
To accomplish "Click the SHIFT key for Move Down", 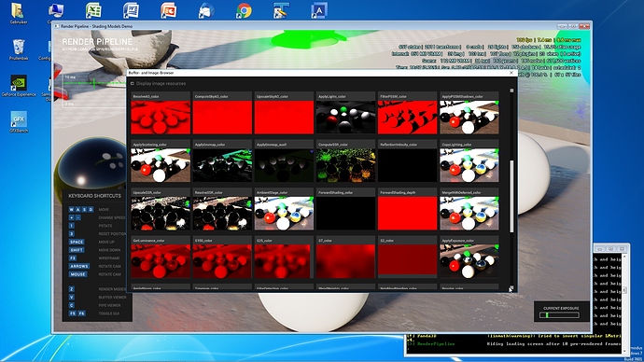I will tap(77, 250).
